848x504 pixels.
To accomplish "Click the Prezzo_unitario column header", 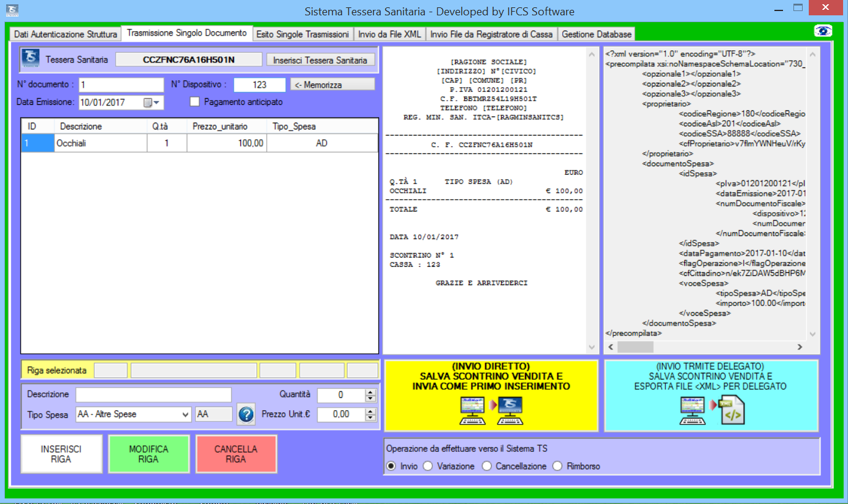I will [x=227, y=126].
